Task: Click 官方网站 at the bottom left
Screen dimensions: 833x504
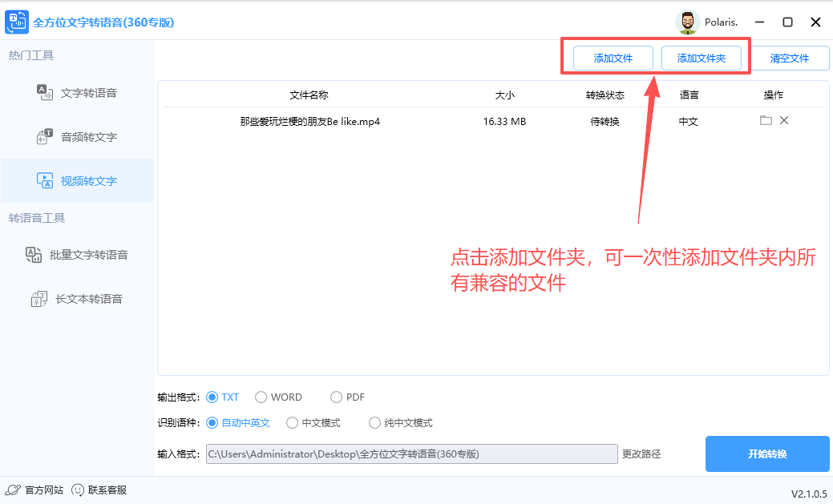Action: (34, 490)
